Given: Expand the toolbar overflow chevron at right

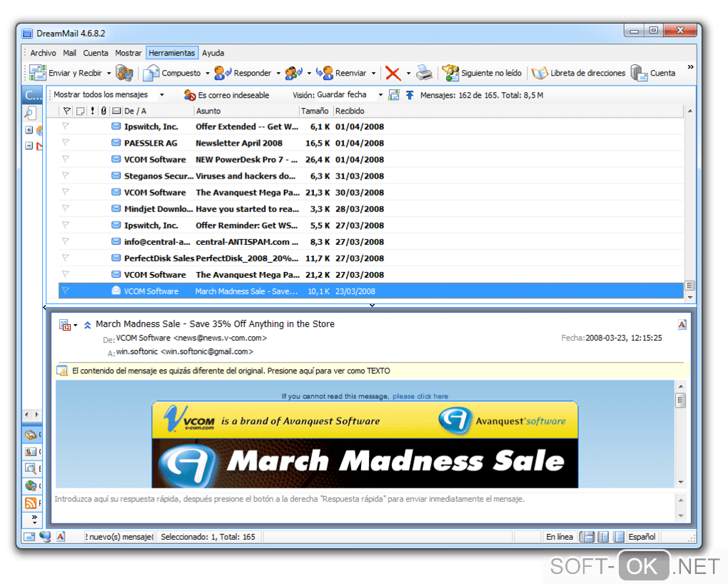Looking at the screenshot, I should tap(690, 67).
